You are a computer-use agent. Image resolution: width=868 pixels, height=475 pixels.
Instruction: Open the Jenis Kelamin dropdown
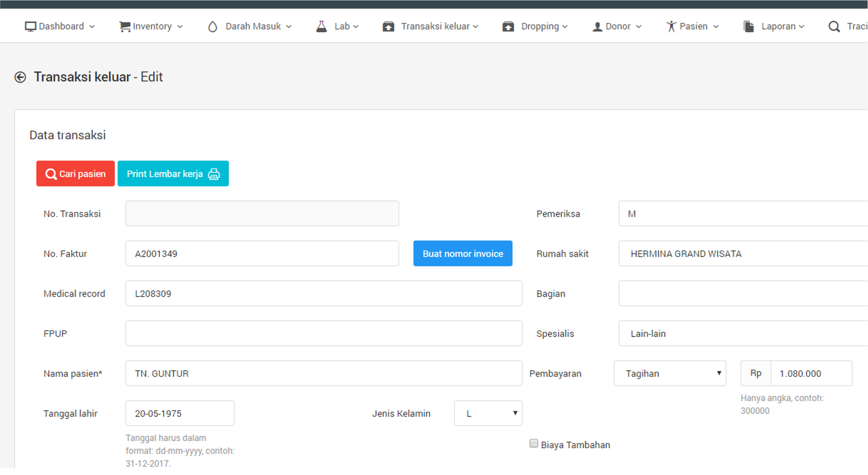pyautogui.click(x=487, y=413)
